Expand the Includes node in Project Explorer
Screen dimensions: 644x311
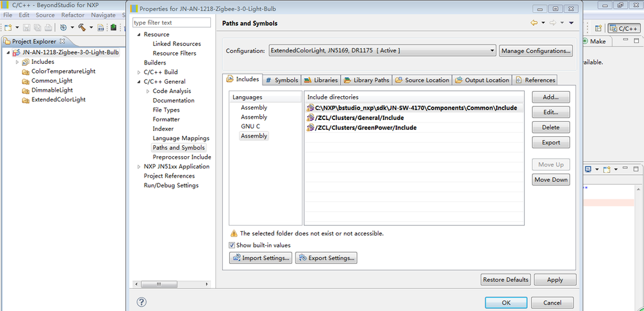pos(17,62)
